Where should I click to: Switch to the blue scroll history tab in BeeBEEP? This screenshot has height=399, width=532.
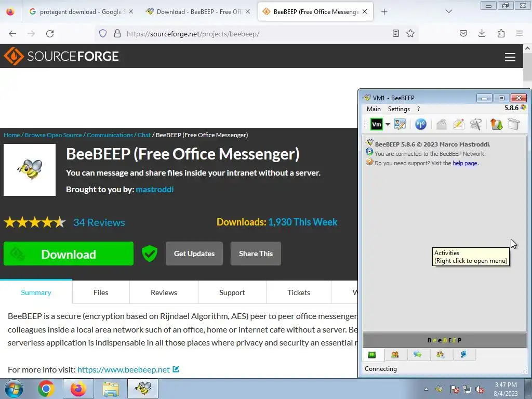click(x=463, y=355)
